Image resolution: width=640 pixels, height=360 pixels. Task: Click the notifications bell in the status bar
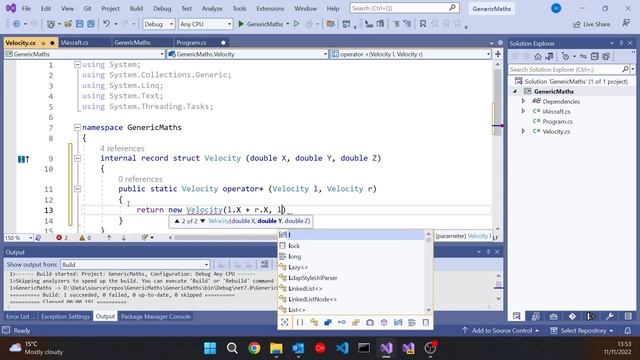pyautogui.click(x=628, y=330)
